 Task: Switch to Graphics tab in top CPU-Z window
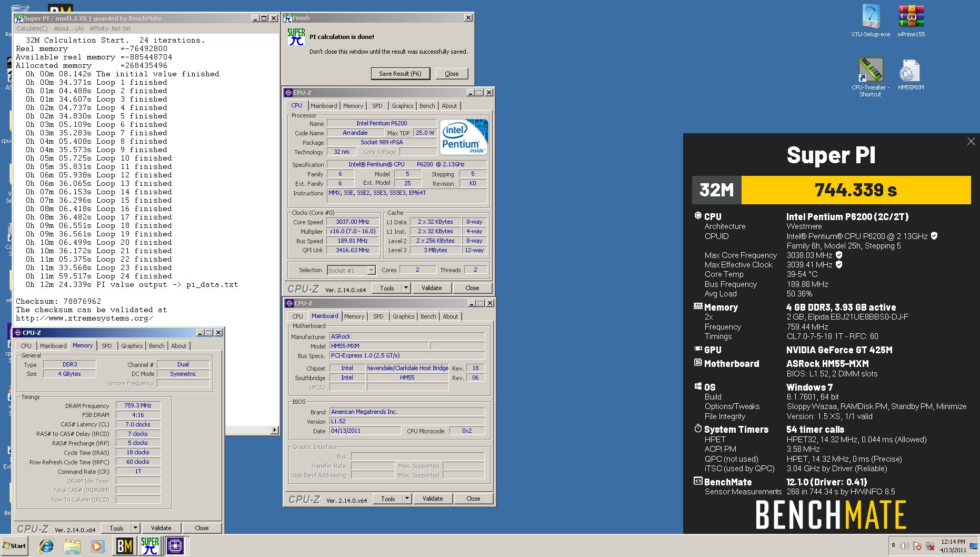point(403,106)
